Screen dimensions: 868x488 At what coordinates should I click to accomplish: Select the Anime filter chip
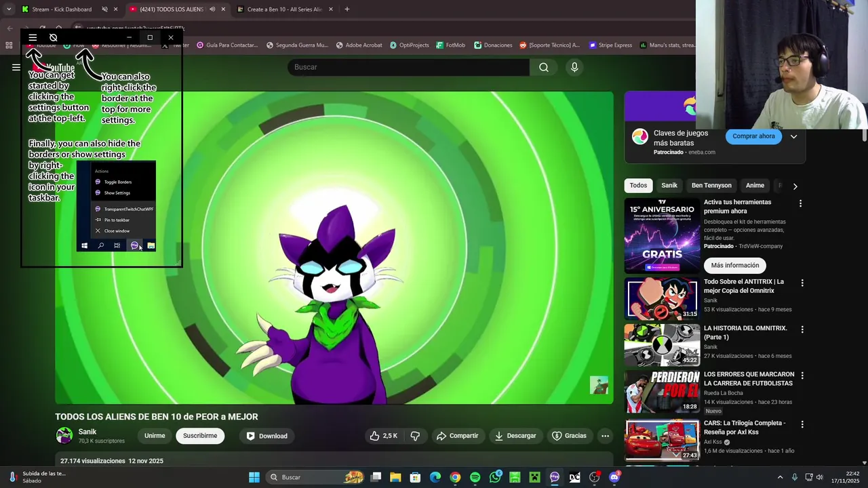pos(755,186)
